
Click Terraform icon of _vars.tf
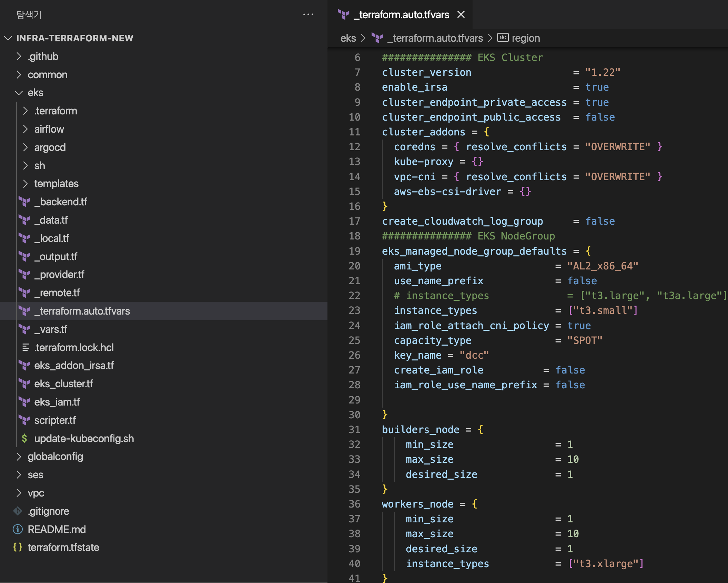[x=24, y=329]
